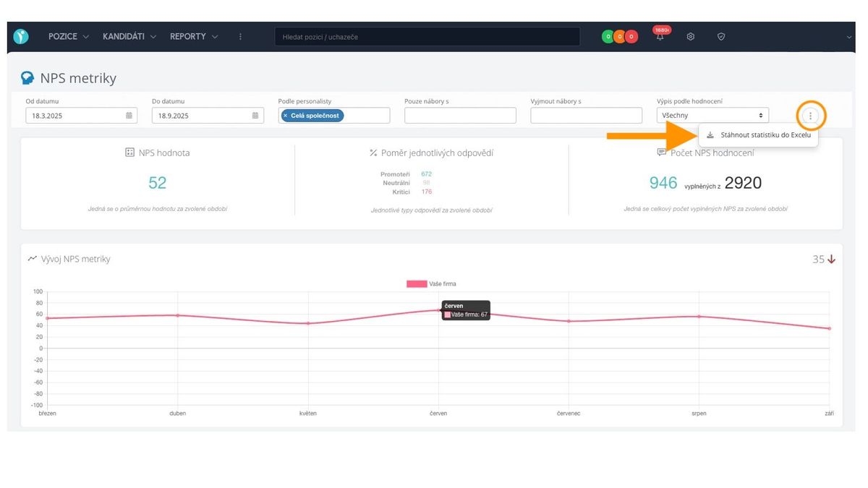Viewport: 868px width, 488px height.
Task: Open the REPORTY menu
Action: 193,37
